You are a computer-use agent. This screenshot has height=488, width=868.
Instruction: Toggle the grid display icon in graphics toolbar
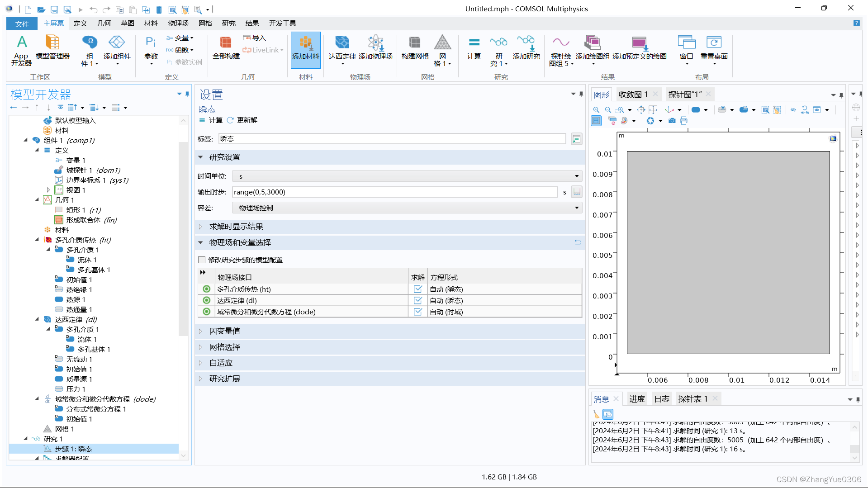click(x=596, y=121)
